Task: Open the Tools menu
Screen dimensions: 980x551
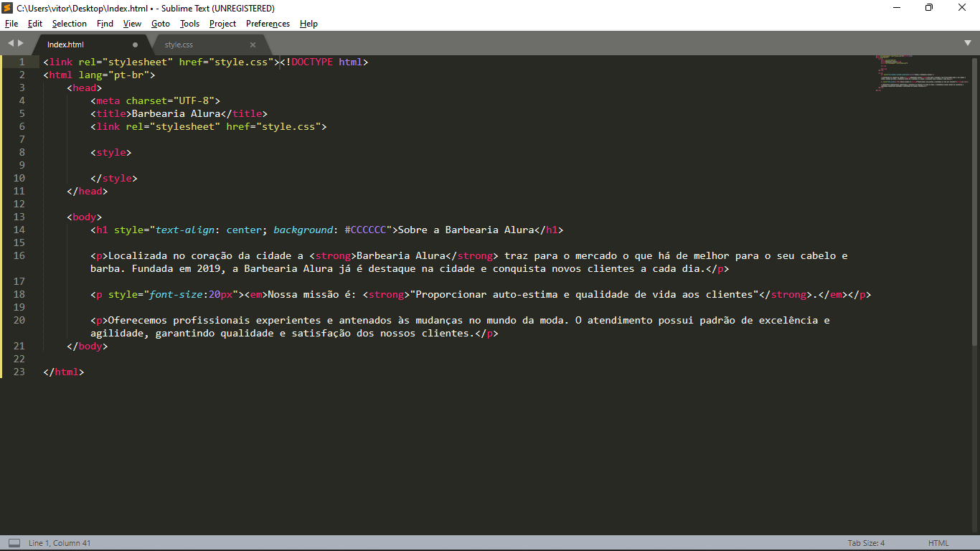Action: coord(189,24)
